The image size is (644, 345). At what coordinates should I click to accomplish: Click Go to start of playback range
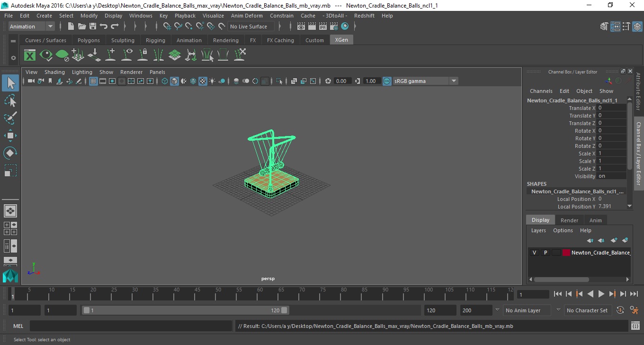(558, 294)
